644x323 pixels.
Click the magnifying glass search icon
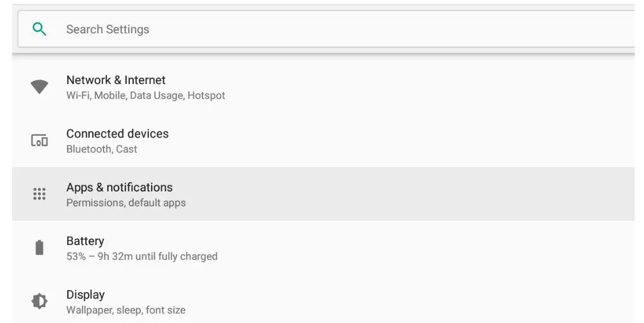tap(39, 29)
